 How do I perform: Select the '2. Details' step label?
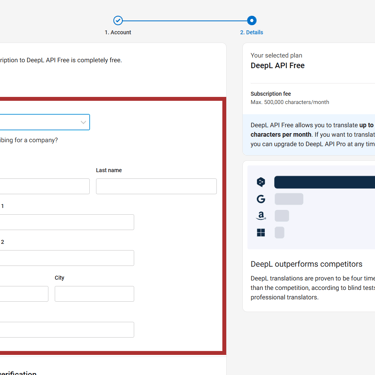tap(252, 32)
